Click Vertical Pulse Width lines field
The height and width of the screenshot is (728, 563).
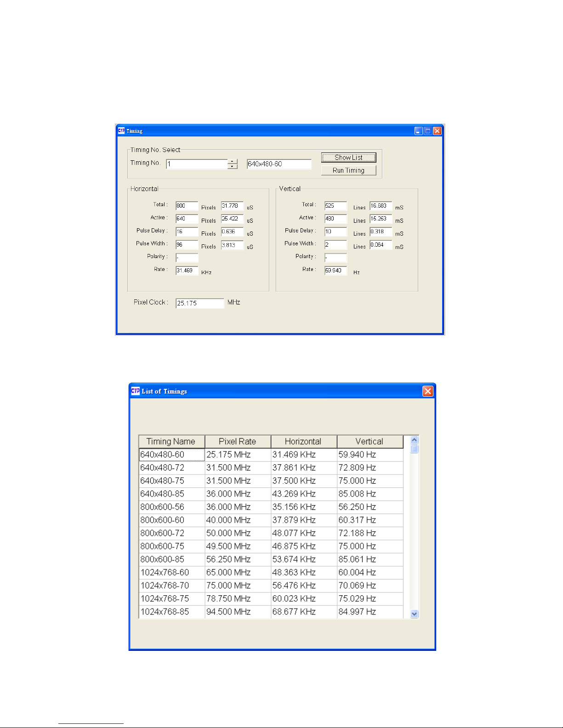336,245
